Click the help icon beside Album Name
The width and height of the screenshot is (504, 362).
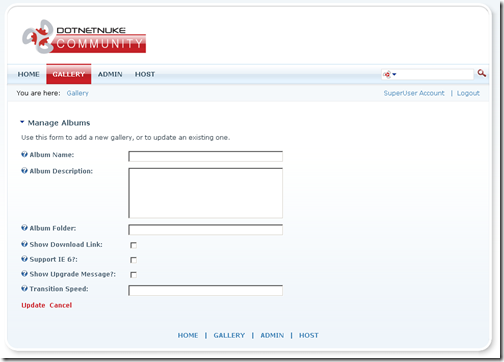pyautogui.click(x=24, y=154)
